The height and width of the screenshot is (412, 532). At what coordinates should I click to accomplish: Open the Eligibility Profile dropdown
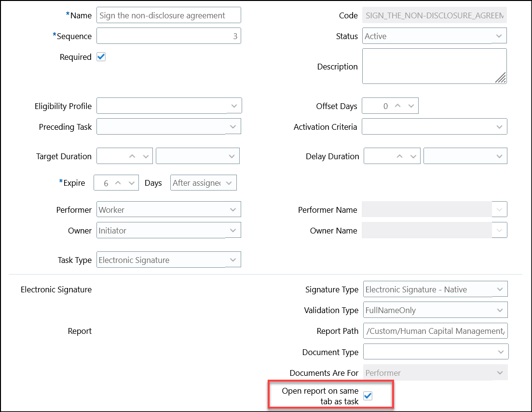point(234,105)
